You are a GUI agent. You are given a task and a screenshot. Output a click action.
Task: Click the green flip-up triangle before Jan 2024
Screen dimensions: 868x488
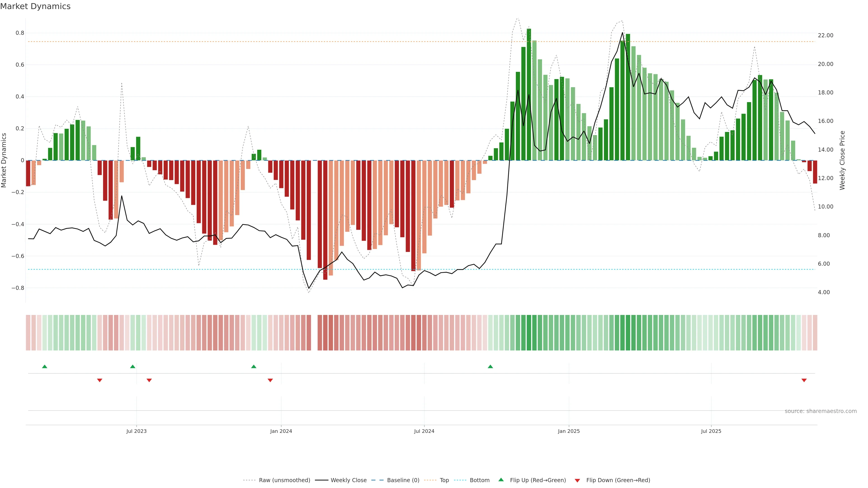(254, 366)
